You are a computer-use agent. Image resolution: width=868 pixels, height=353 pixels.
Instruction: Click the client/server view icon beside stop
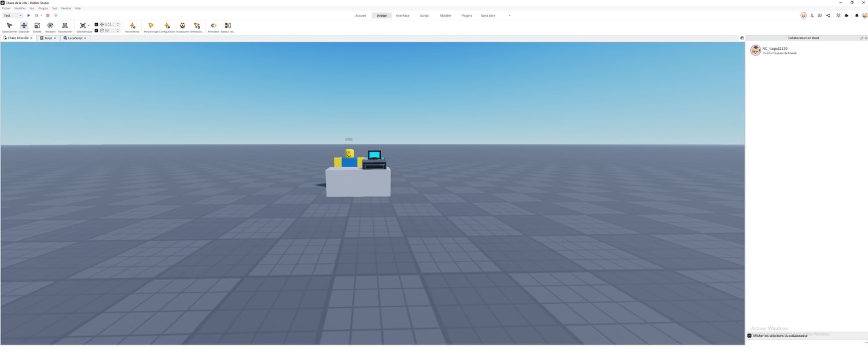pos(56,16)
